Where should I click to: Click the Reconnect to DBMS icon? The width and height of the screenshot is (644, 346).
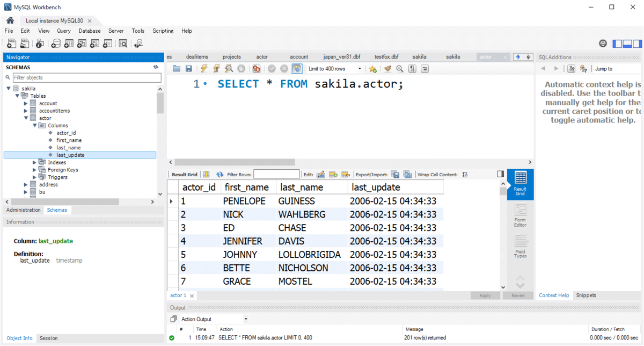tap(139, 44)
